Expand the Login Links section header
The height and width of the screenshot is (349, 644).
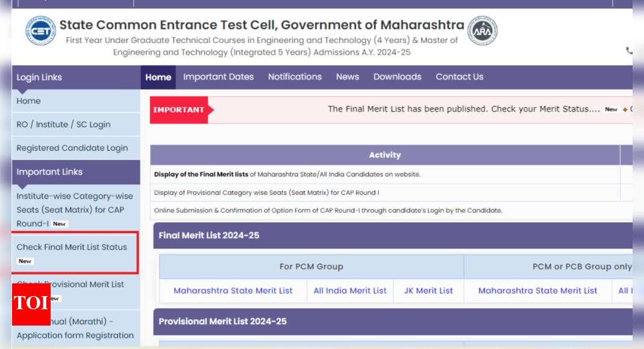(x=39, y=77)
